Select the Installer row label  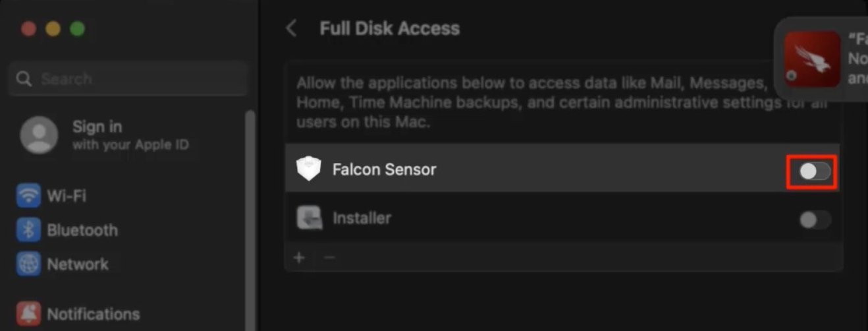[x=362, y=218]
